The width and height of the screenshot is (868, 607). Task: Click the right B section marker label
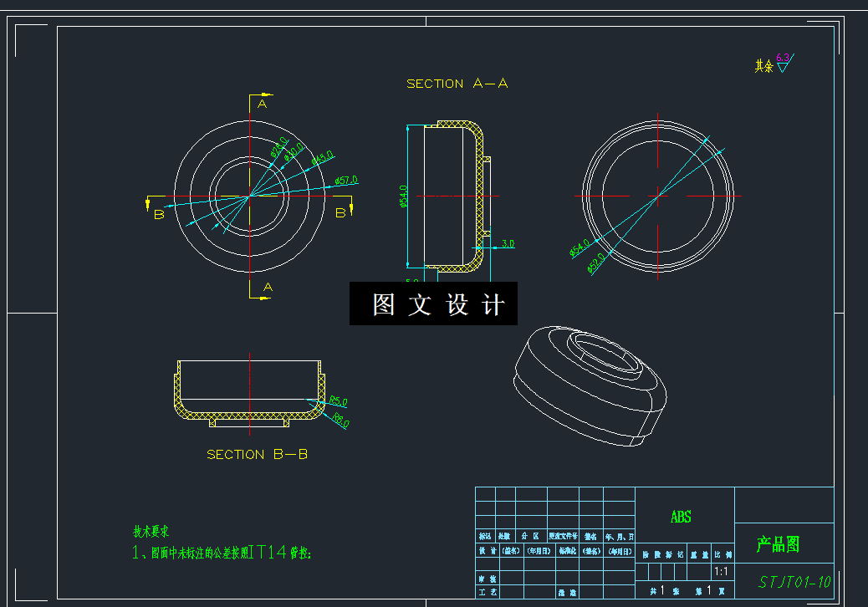(340, 213)
